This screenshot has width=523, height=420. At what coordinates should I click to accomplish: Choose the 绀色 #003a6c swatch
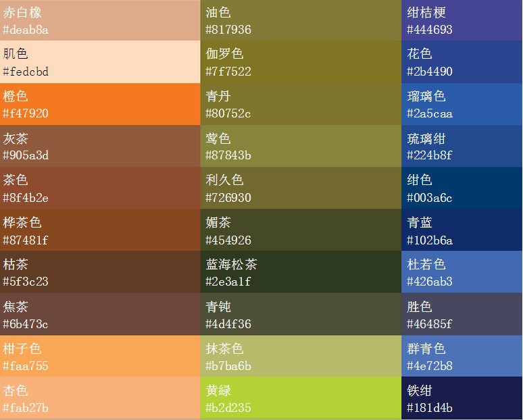(462, 188)
